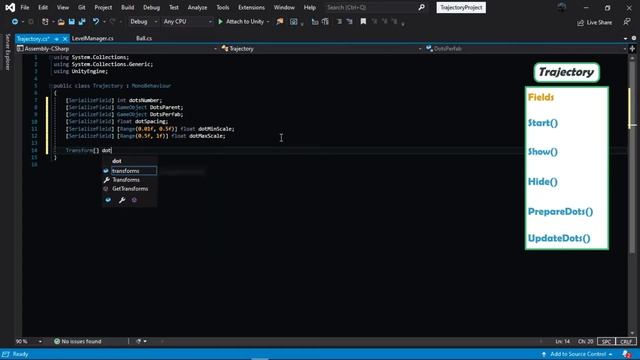
Task: Click the Ready status bar text
Action: click(20, 354)
